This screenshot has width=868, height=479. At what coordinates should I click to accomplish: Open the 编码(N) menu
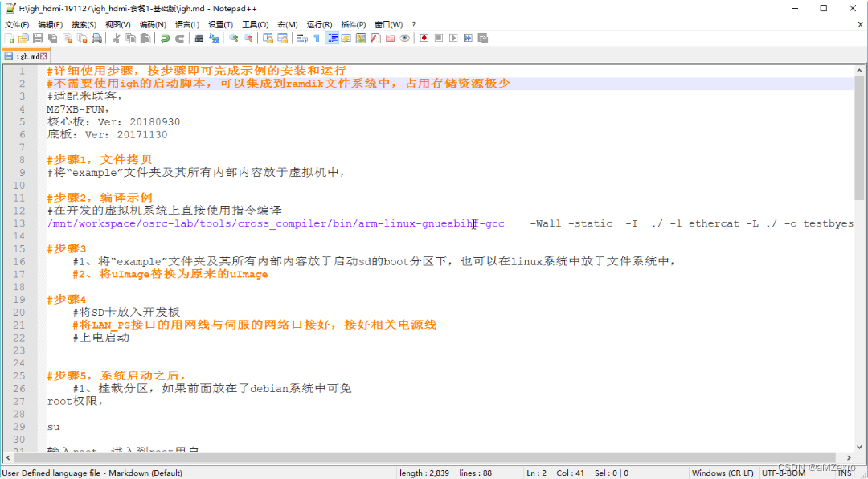pyautogui.click(x=153, y=24)
